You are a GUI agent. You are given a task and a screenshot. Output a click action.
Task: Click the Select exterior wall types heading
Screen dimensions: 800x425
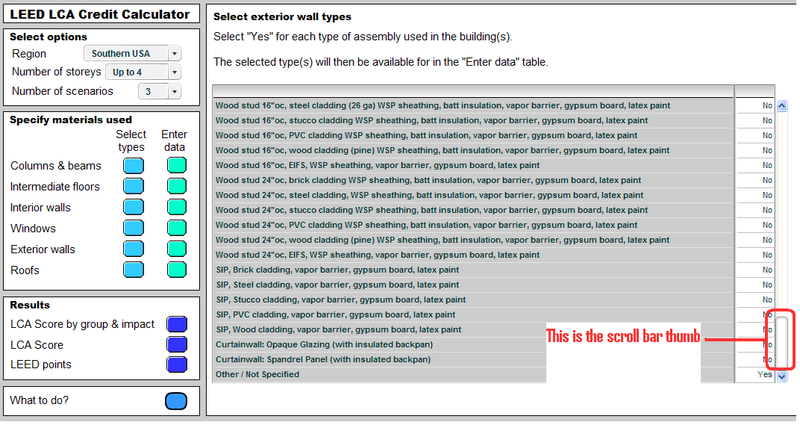282,17
